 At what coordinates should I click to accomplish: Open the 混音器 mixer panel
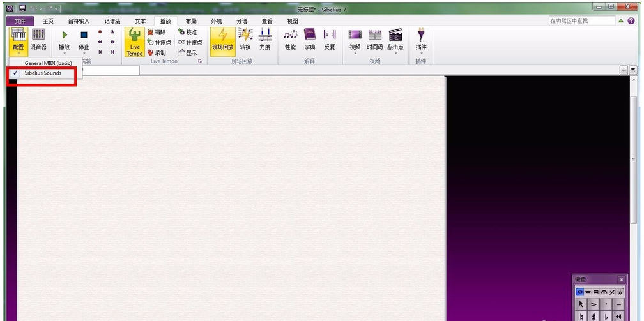(38, 40)
